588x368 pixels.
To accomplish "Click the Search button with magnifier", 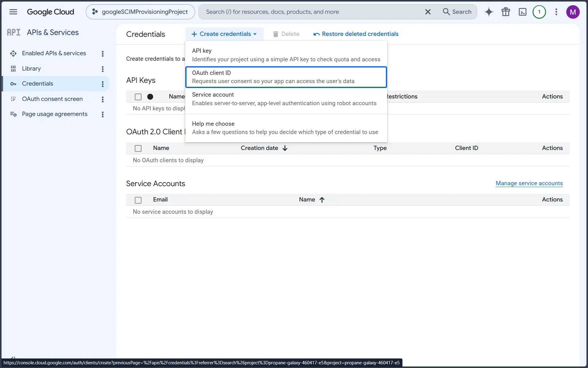I will (457, 12).
